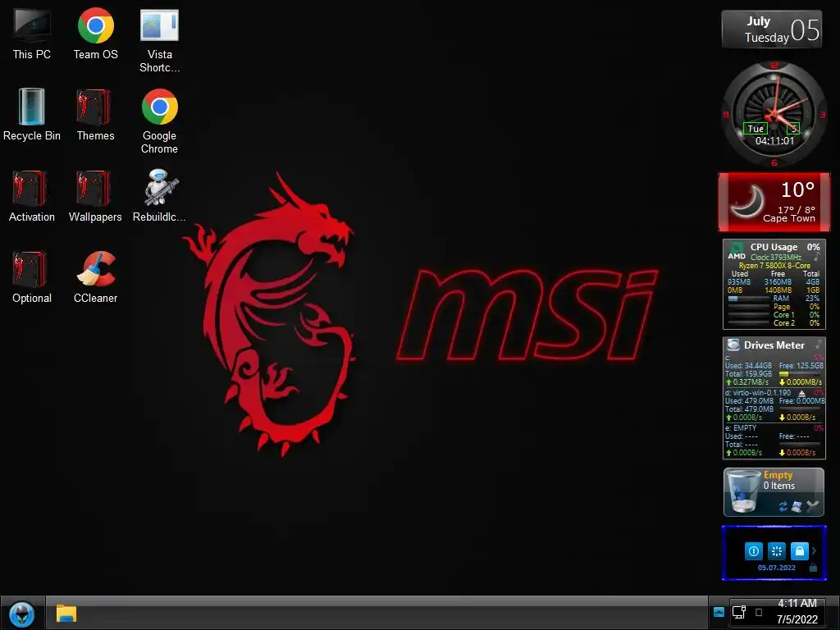Click the Drives Meter drive icon
The width and height of the screenshot is (840, 630).
[x=733, y=345]
